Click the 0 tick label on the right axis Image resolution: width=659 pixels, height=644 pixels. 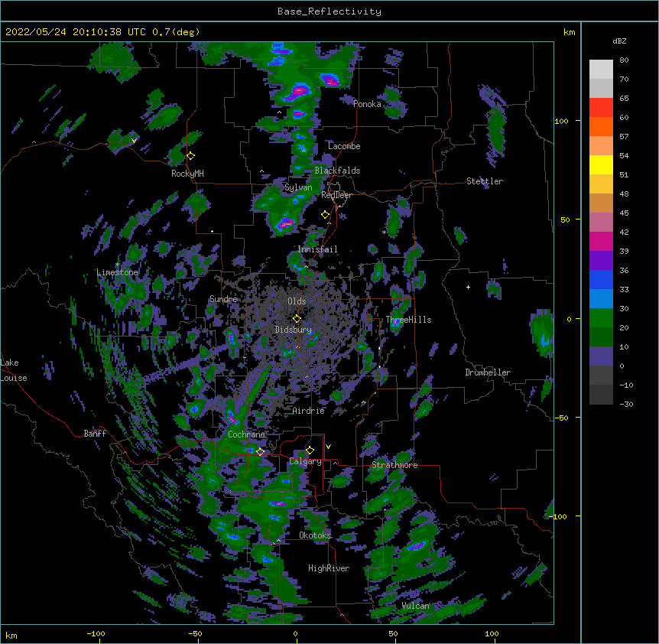pos(569,320)
